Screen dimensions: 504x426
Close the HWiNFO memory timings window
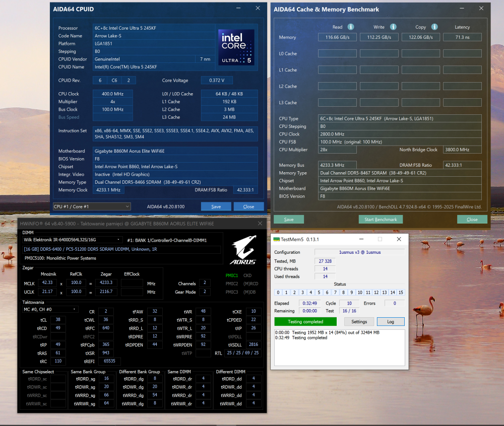pyautogui.click(x=260, y=223)
